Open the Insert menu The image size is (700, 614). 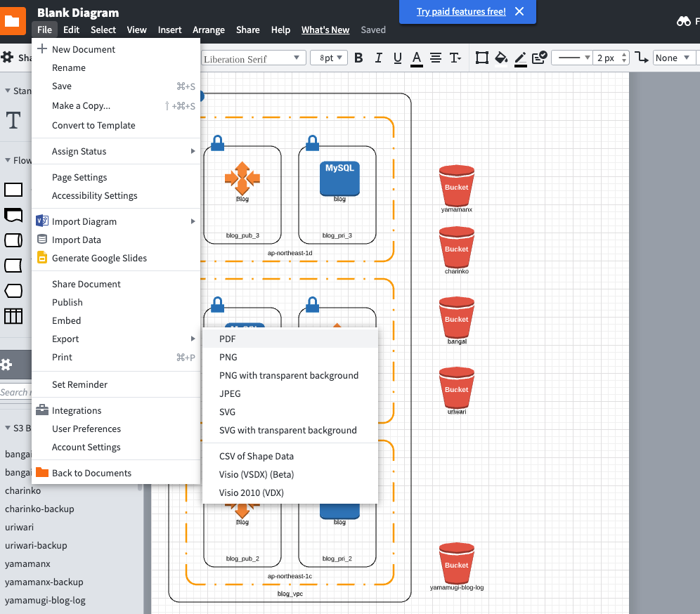[169, 30]
